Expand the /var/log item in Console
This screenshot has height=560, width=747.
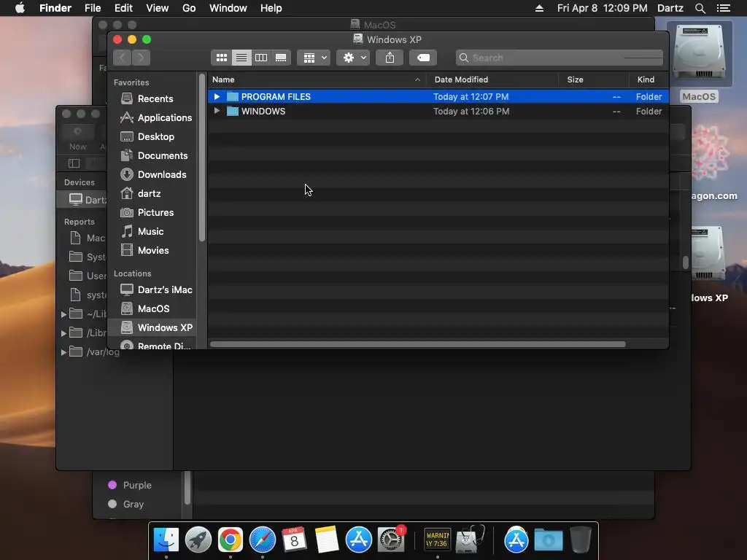click(63, 352)
